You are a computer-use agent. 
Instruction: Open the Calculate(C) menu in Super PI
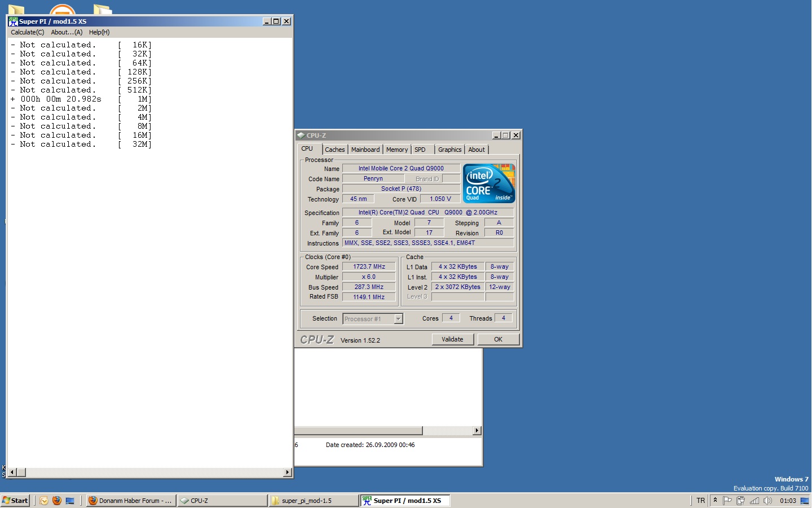point(27,32)
